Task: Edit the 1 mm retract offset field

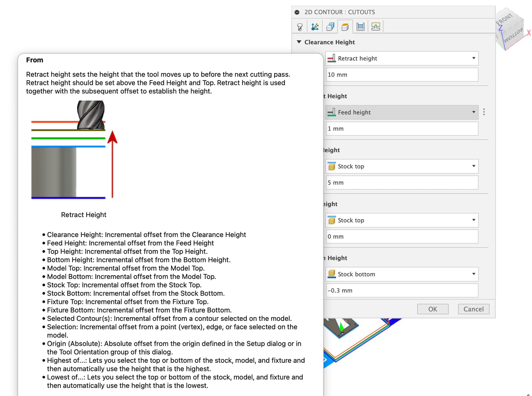Action: pyautogui.click(x=402, y=129)
